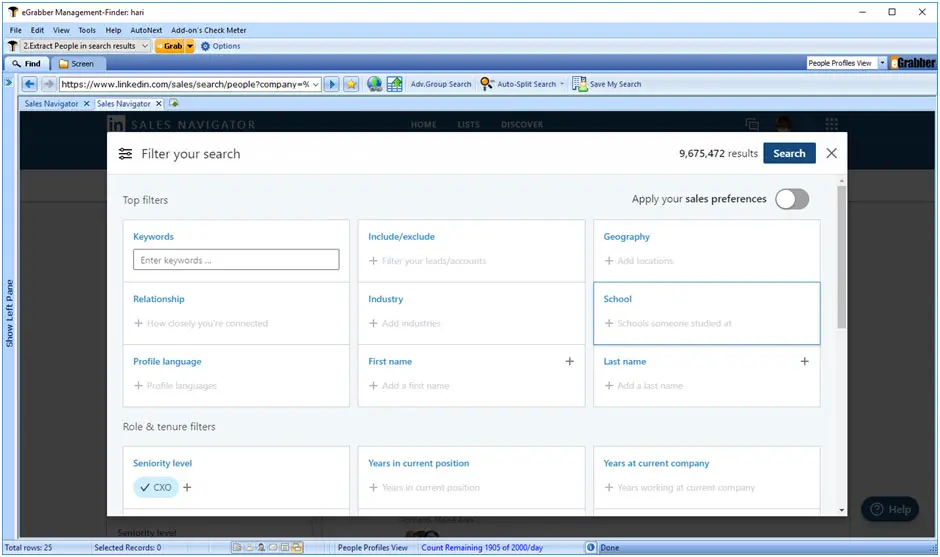Viewport: 940px width, 557px height.
Task: Expand Auto-Split Search dropdown arrow
Action: (x=562, y=84)
